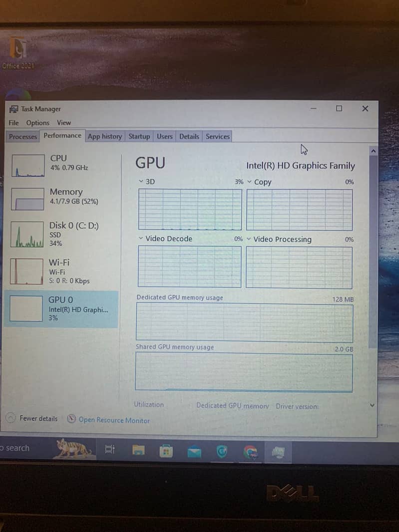399x532 pixels.
Task: Open the 3D engine graph dropdown
Action: click(x=141, y=182)
